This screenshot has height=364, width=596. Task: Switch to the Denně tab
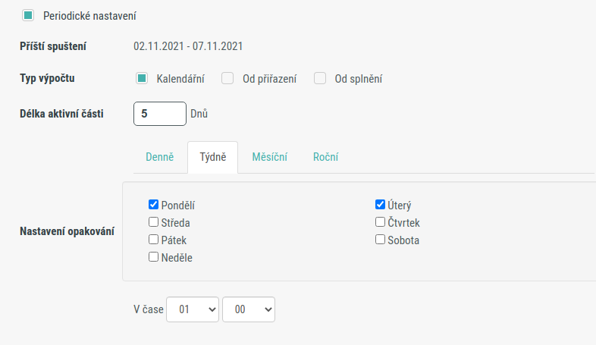pyautogui.click(x=160, y=157)
